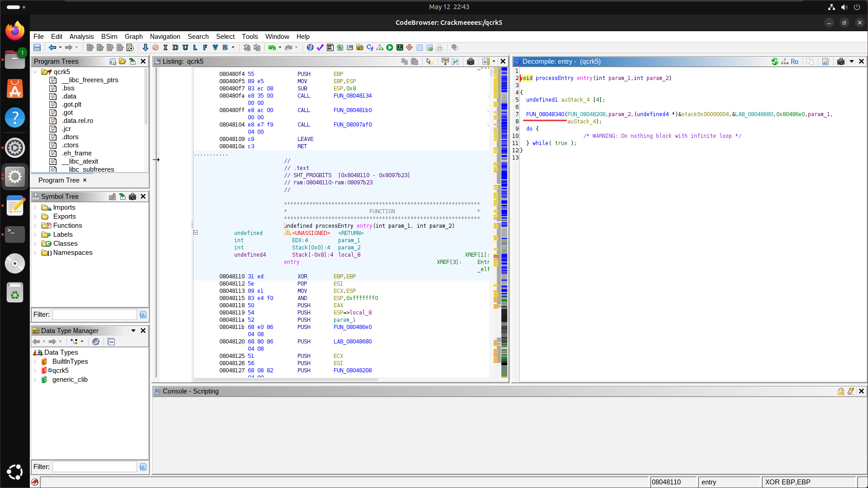Open Firefox from the Ubuntu dock
This screenshot has height=488, width=868.
(x=15, y=31)
